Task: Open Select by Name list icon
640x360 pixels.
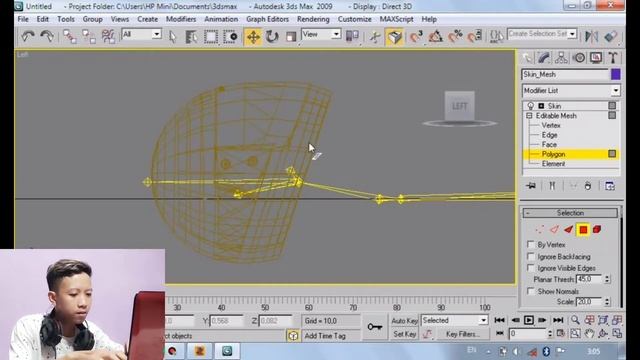Action: pyautogui.click(x=191, y=37)
